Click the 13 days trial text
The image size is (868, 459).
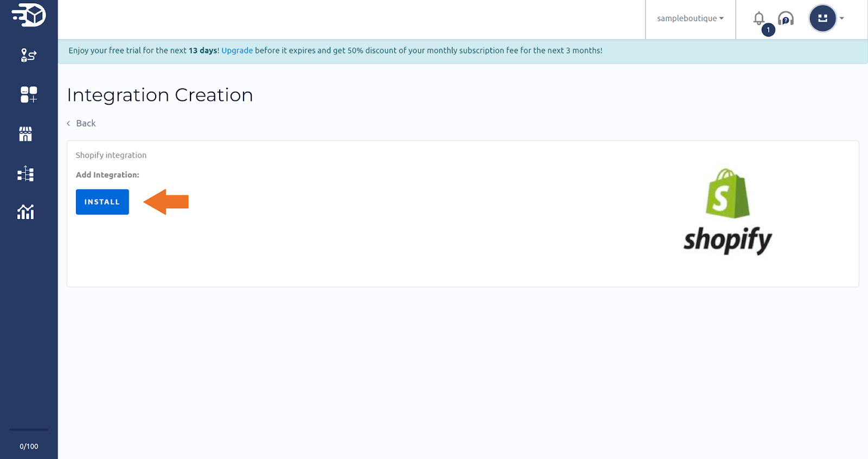click(203, 50)
